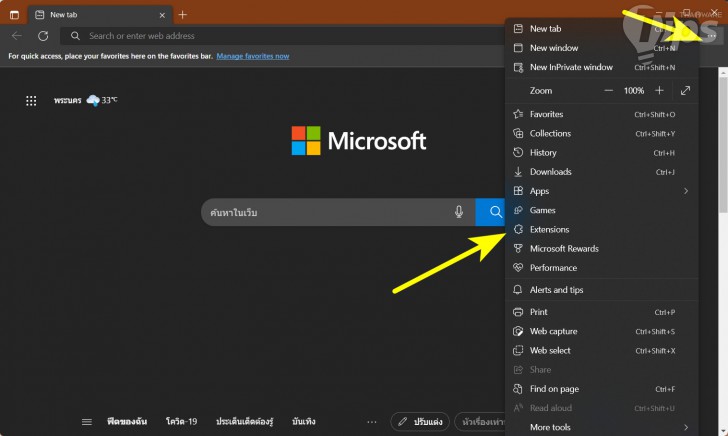Screen dimensions: 728x436
Task: Start voice search with microphone icon
Action: click(x=459, y=212)
